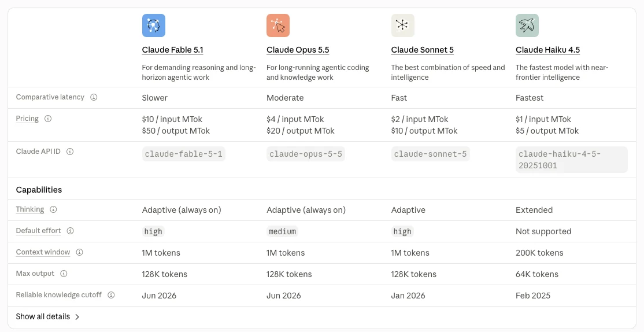644x332 pixels.
Task: Click the $10 / input MTok price
Action: tap(172, 119)
